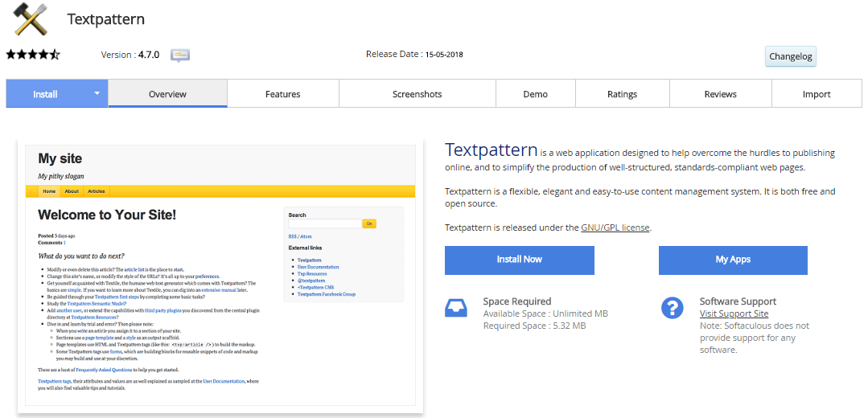
Task: Click the Textpattern hammer and chisel logo
Action: (31, 19)
